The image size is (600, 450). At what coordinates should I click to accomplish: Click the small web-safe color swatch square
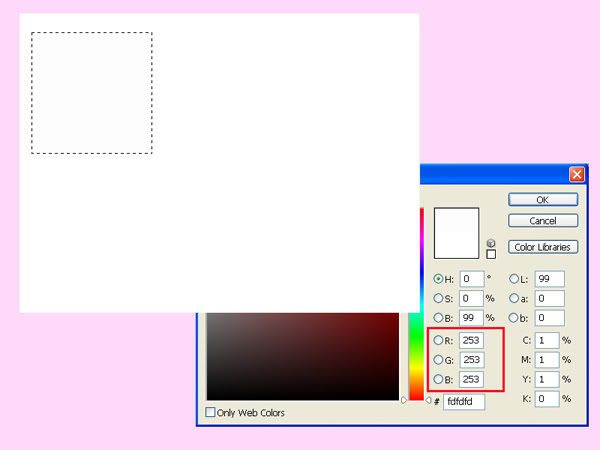[491, 254]
